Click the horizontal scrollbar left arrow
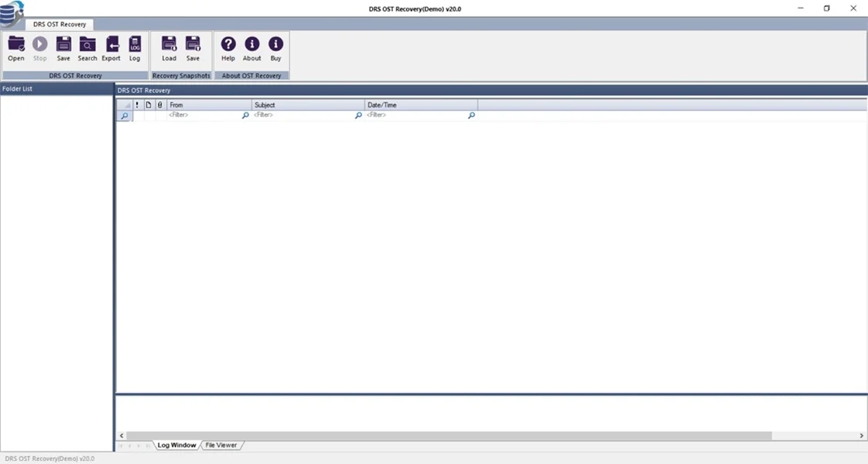The width and height of the screenshot is (868, 464). pyautogui.click(x=121, y=436)
